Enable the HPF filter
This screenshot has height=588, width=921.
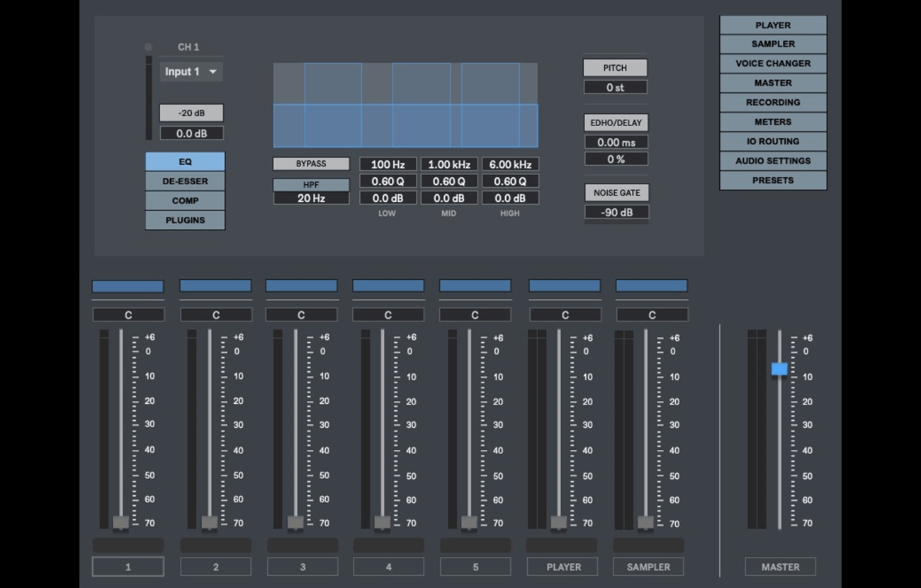pyautogui.click(x=311, y=185)
